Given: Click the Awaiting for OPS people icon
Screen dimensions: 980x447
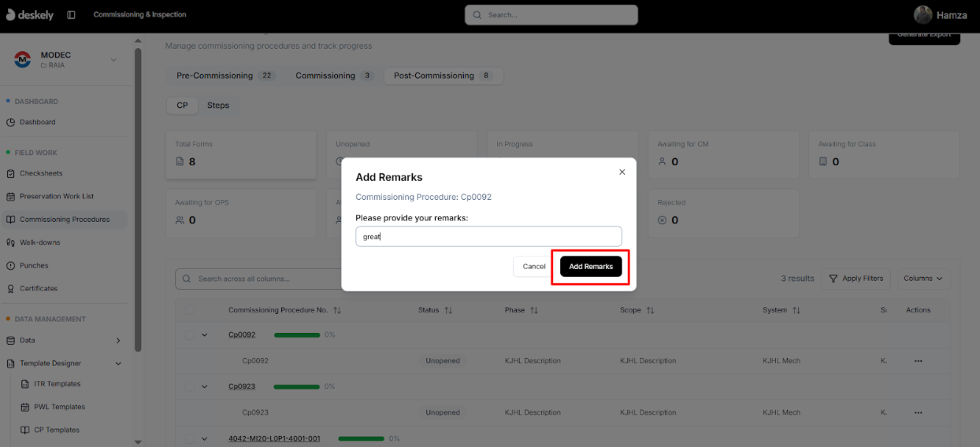Looking at the screenshot, I should pyautogui.click(x=180, y=220).
